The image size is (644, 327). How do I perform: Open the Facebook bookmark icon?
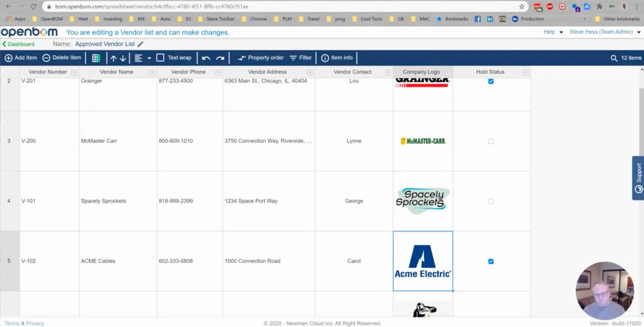[x=477, y=19]
